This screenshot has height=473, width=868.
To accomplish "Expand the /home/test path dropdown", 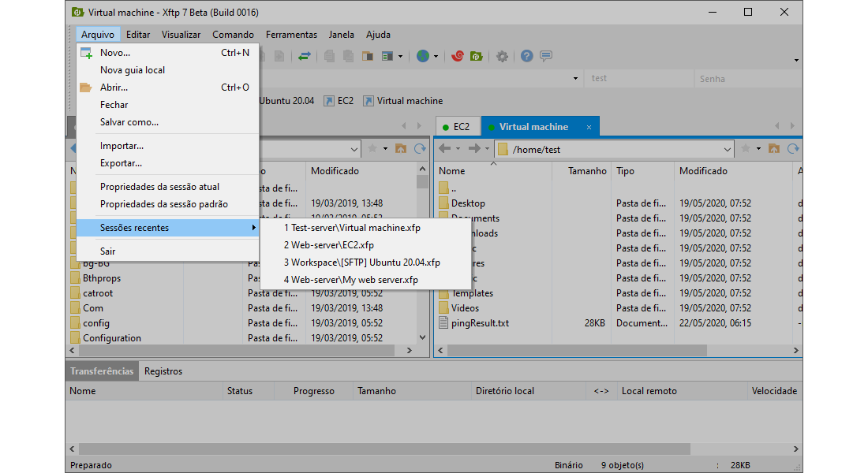I will click(x=728, y=149).
